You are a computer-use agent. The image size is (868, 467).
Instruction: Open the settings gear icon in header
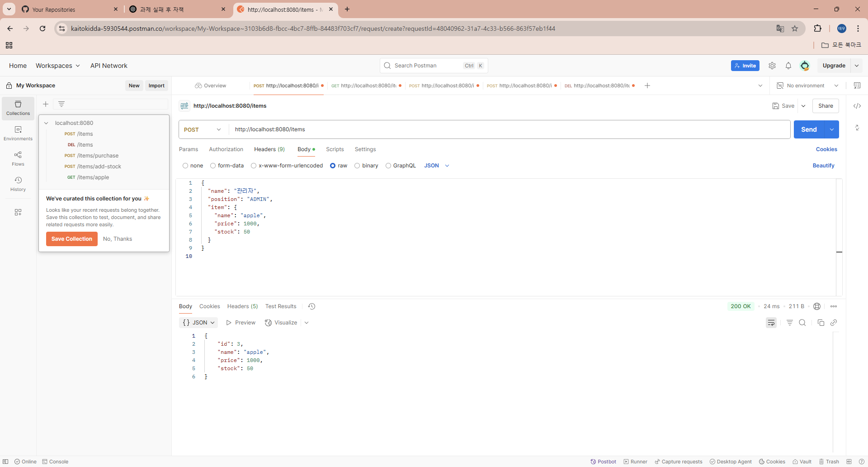tap(772, 66)
